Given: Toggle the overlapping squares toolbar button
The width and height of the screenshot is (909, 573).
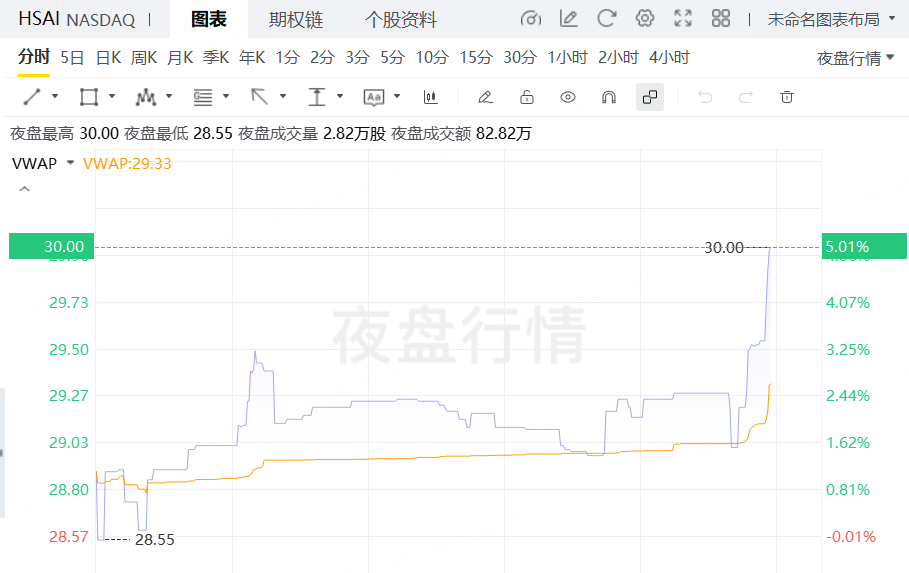Looking at the screenshot, I should 650,97.
